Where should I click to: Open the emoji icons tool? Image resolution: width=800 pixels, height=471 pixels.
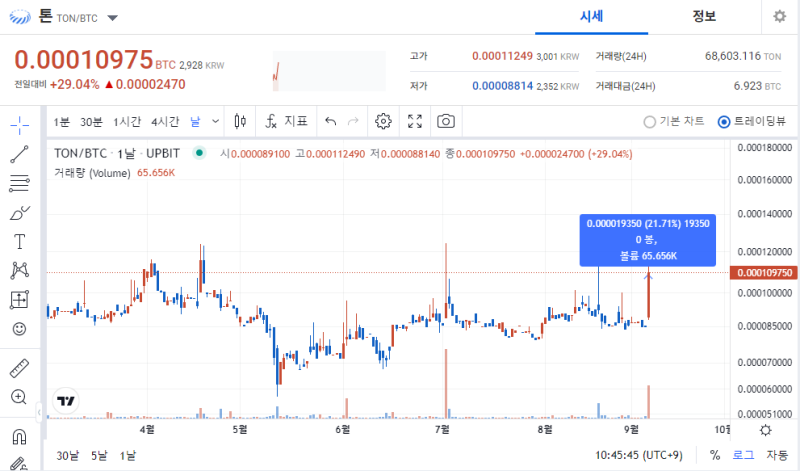tap(19, 329)
